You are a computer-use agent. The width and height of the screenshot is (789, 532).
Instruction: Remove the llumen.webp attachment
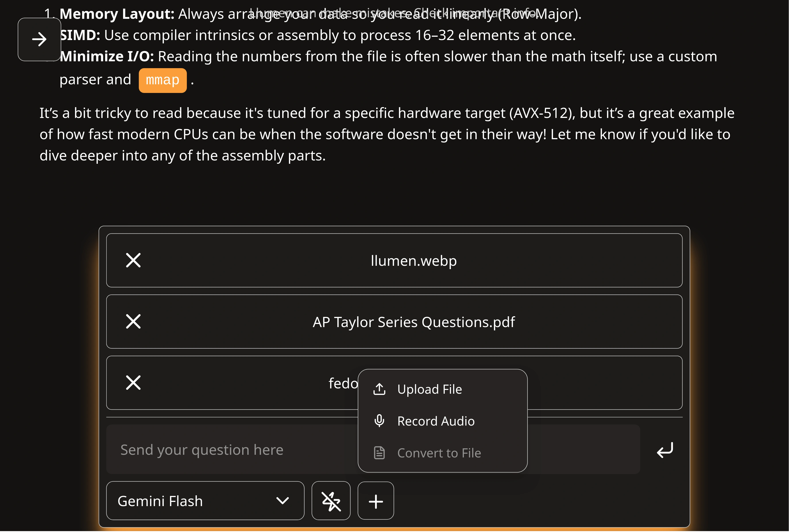(133, 260)
